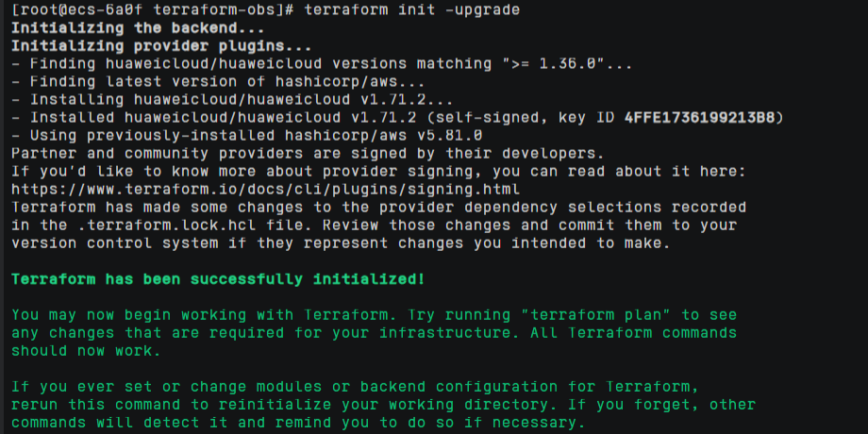Click the "Partner and community providers" line
The height and width of the screenshot is (434, 868).
coord(307,153)
